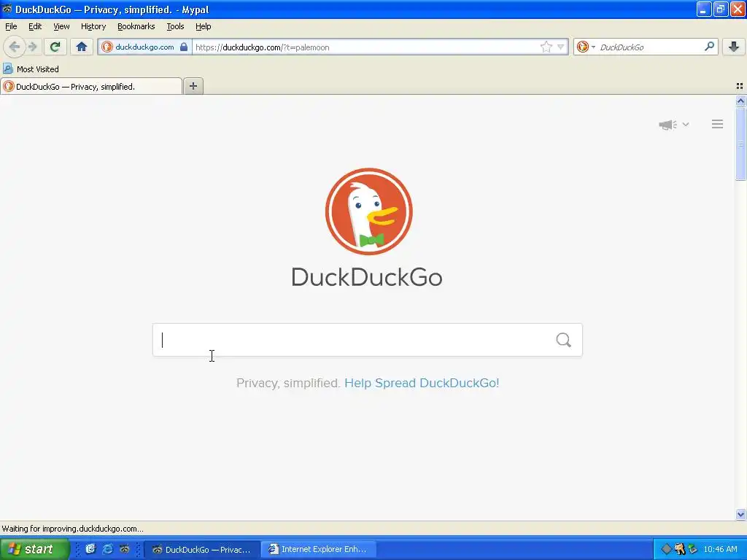Expand the chevron next to megaphone

[x=686, y=124]
